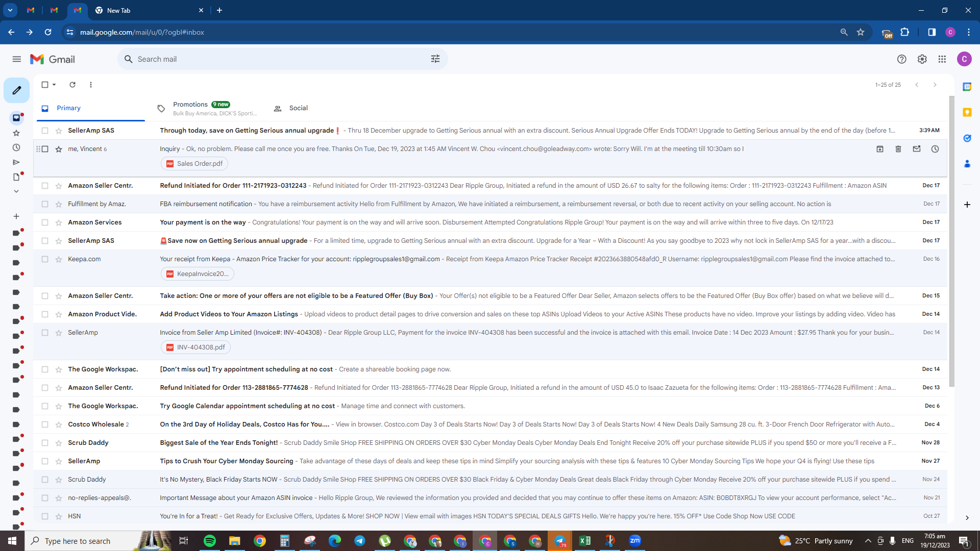Open the Refund Initiated 111-2171923-0312243 email
The height and width of the screenshot is (551, 980).
pos(490,186)
